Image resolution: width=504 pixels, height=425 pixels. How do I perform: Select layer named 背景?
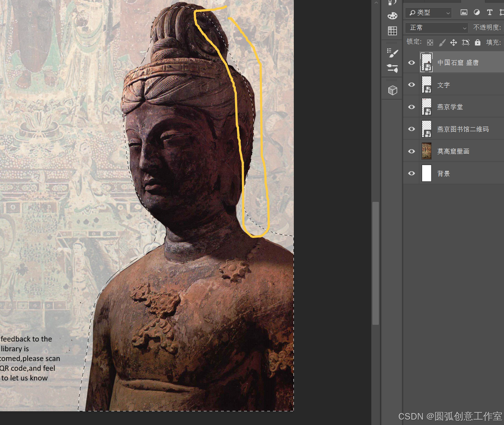pos(443,174)
